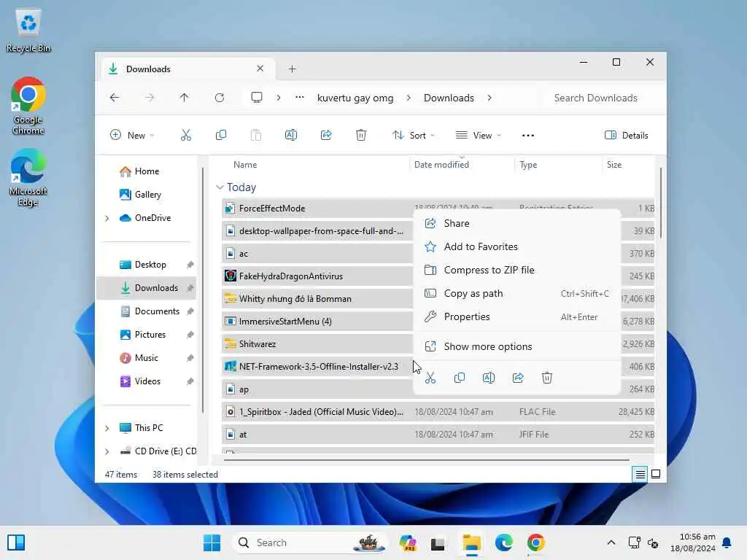
Task: Open the Pictures quick access folder
Action: [x=147, y=335]
